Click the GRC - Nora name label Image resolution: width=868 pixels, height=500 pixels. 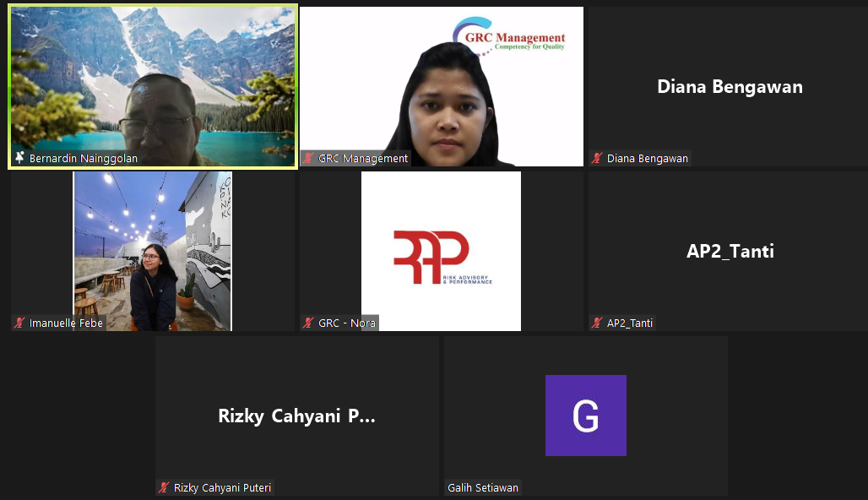coord(346,323)
